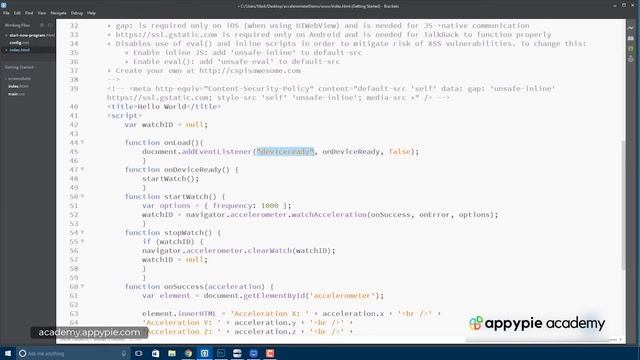
Task: Open the View menu
Action: [42, 13]
